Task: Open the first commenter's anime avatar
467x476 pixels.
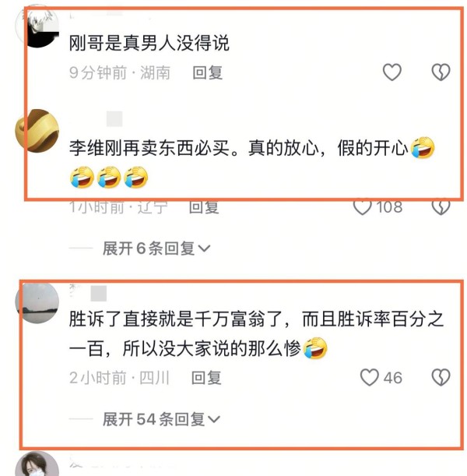Action: coord(37,26)
